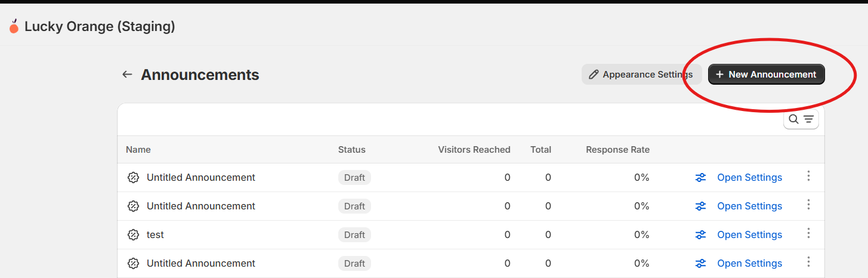Click the Response Rate column header
The image size is (868, 278).
pos(617,150)
